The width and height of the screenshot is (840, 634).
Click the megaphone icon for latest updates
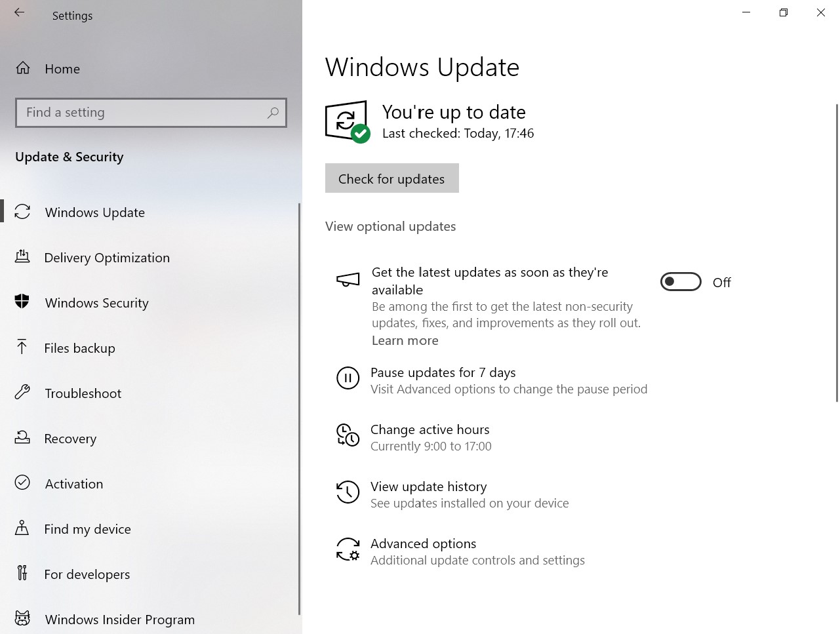pyautogui.click(x=348, y=280)
